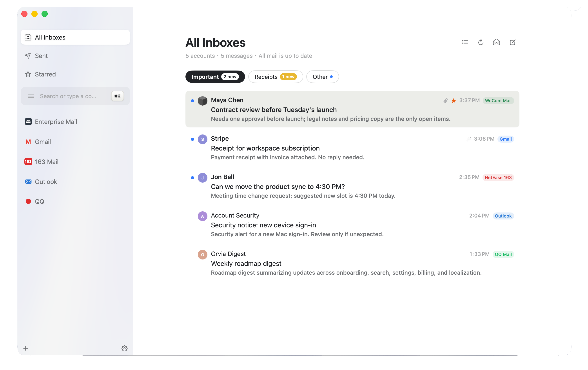
Task: Open the Sent folder
Action: pos(75,56)
